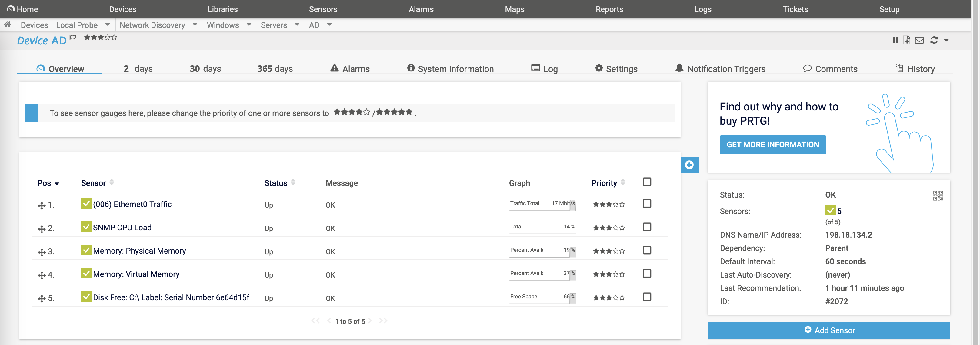Screen dimensions: 980x345
Task: Expand the Local Probe breadcrumb dropdown
Action: point(108,25)
